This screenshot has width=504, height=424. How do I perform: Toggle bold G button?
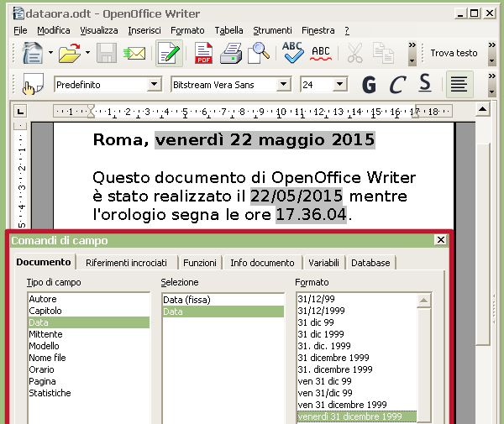click(369, 85)
